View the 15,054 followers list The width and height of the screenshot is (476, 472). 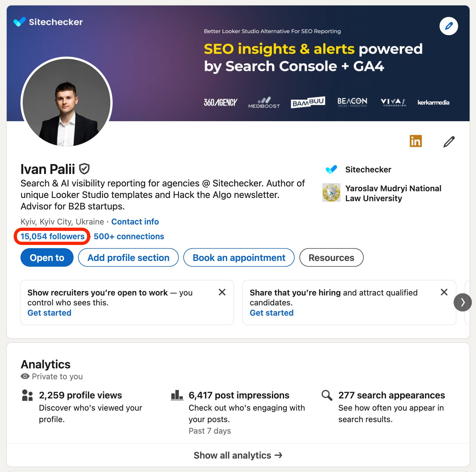(x=52, y=236)
